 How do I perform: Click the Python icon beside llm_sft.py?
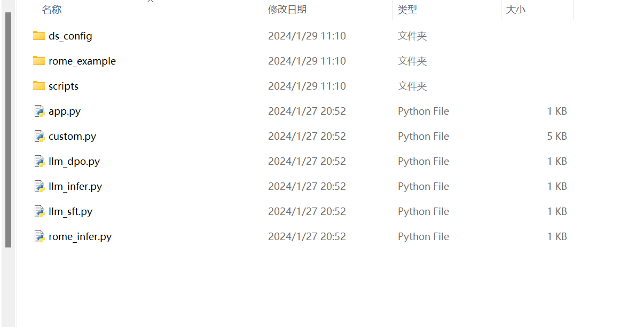click(39, 211)
